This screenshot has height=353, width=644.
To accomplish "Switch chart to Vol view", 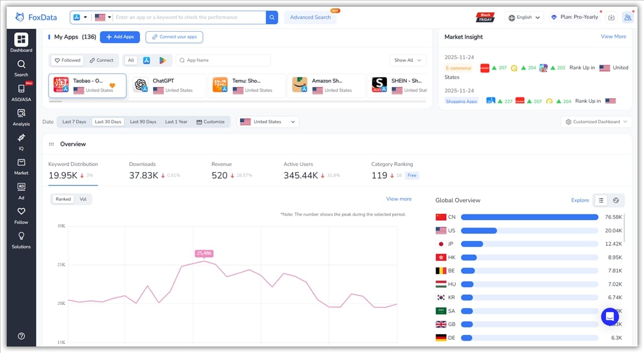I will [83, 199].
